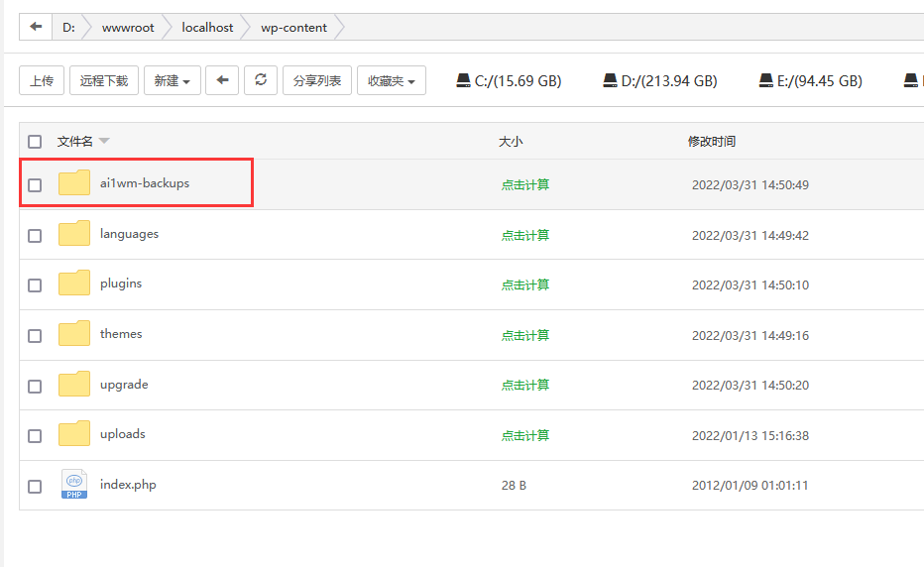Check the ai1wm-backups row checkbox
This screenshot has height=567, width=924.
click(35, 185)
